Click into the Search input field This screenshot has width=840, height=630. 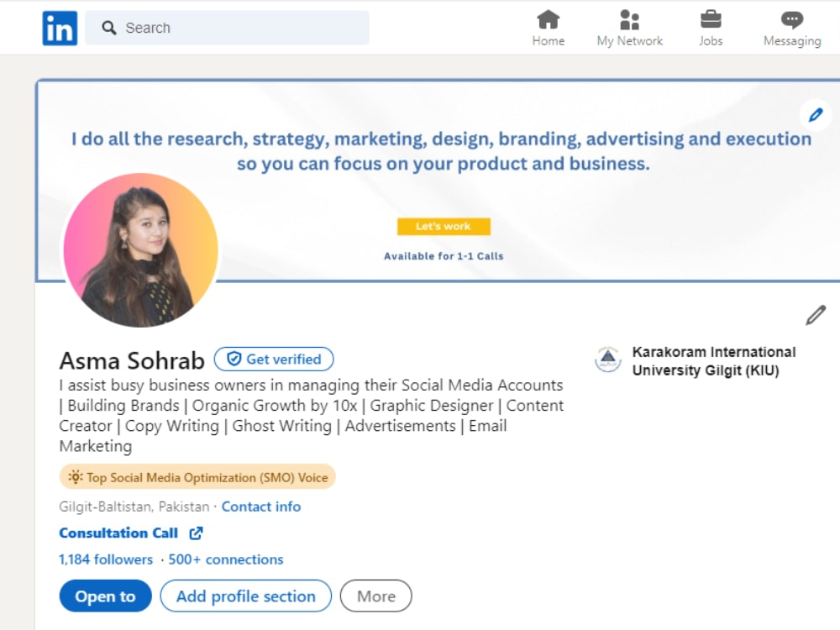(x=227, y=28)
